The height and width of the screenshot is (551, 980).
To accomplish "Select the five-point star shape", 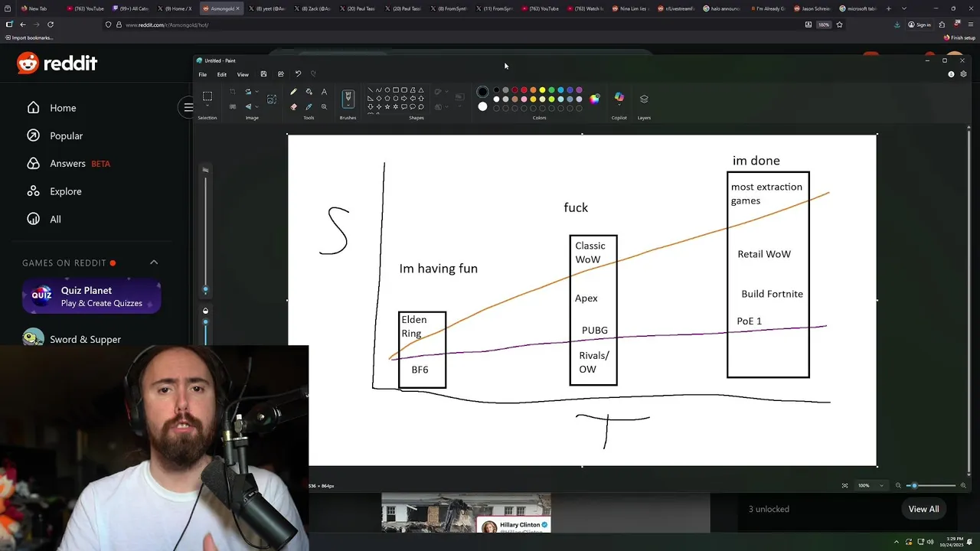I will click(x=387, y=107).
